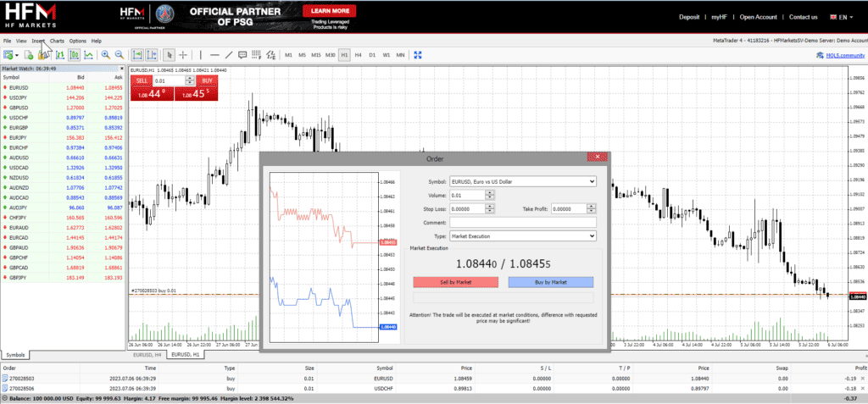
Task: Click the myHF link in header
Action: point(719,17)
